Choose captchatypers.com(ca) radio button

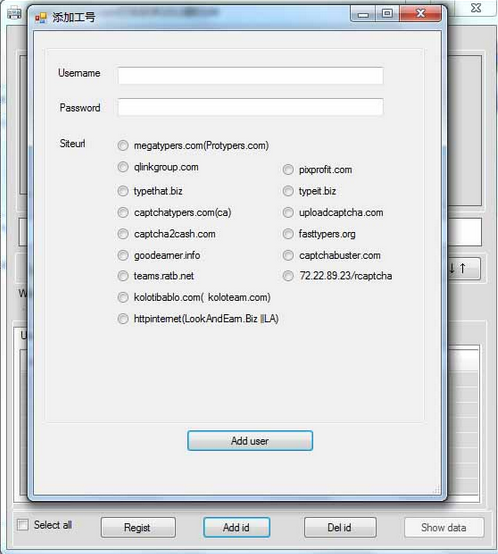coord(123,213)
